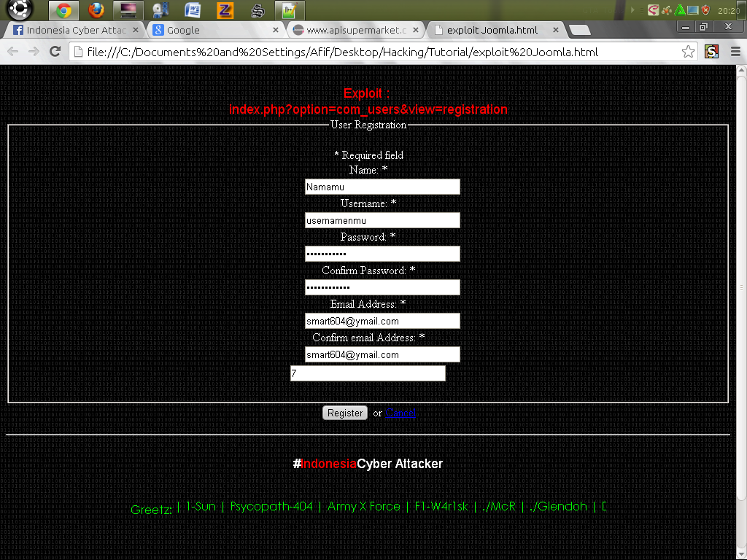The width and height of the screenshot is (747, 560).
Task: Minimize the Chrome window
Action: tap(686, 27)
